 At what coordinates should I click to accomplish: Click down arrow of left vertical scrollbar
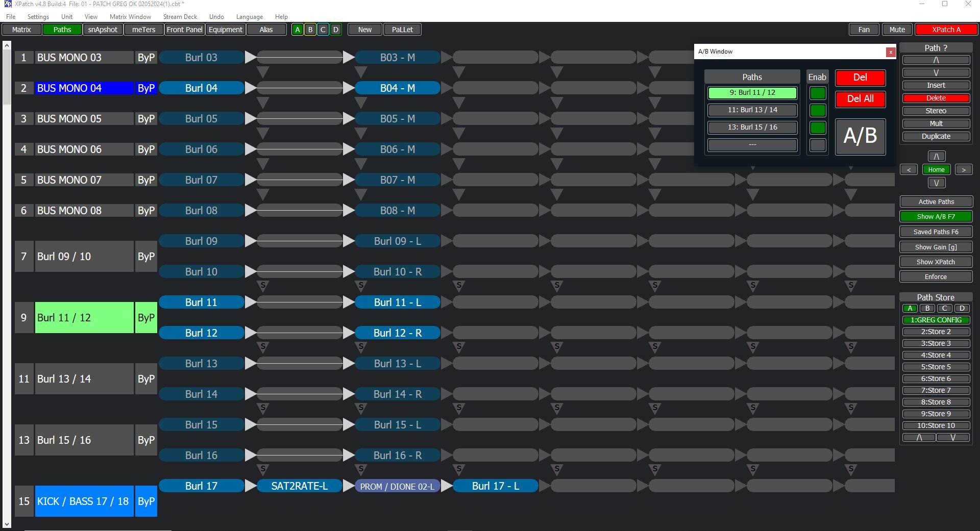pos(7,524)
